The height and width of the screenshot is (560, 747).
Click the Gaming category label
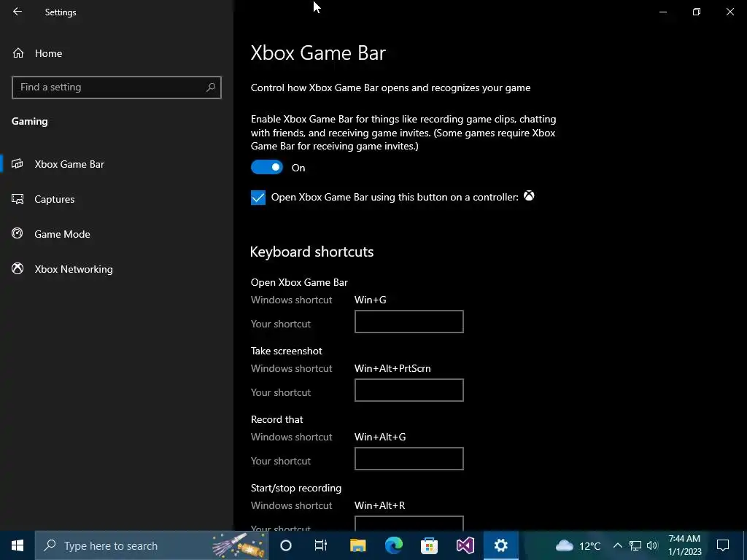(x=29, y=122)
